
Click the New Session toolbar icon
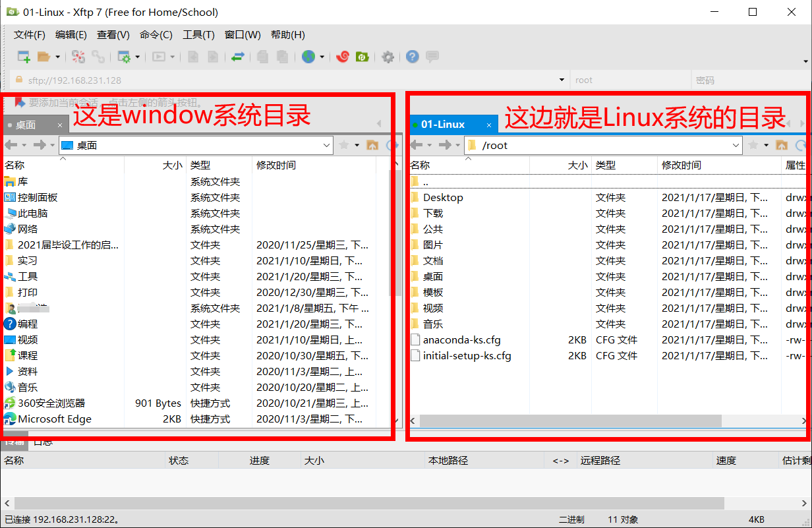tap(24, 57)
